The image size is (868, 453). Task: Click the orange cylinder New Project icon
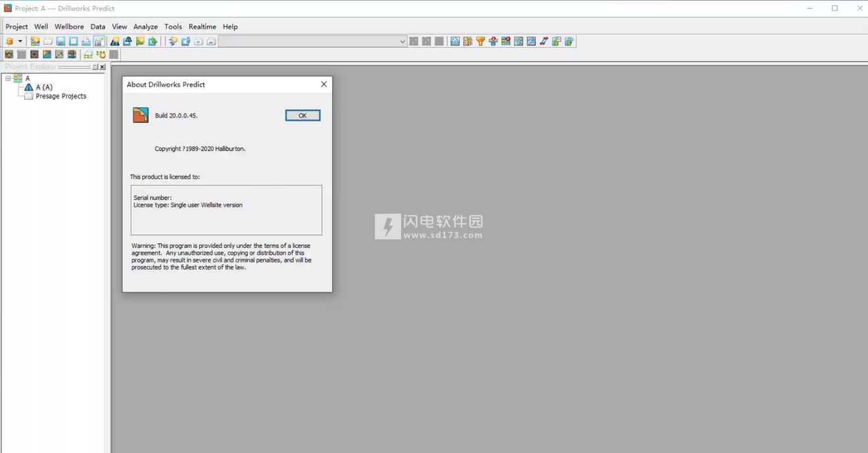10,41
